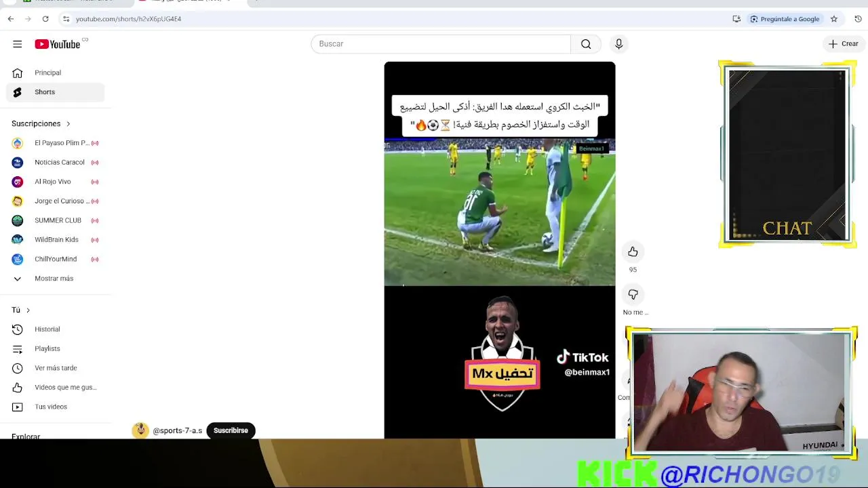The image size is (868, 488).
Task: Click install app icon in address bar
Action: [736, 19]
